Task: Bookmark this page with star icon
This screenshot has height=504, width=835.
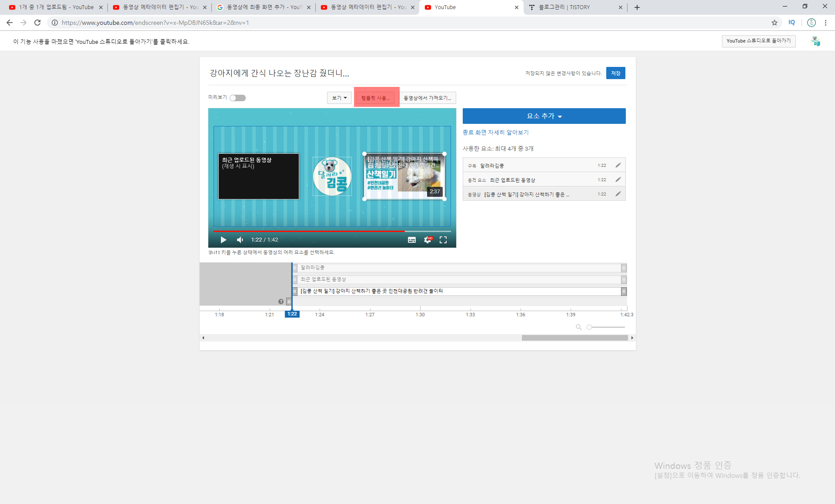Action: [775, 23]
